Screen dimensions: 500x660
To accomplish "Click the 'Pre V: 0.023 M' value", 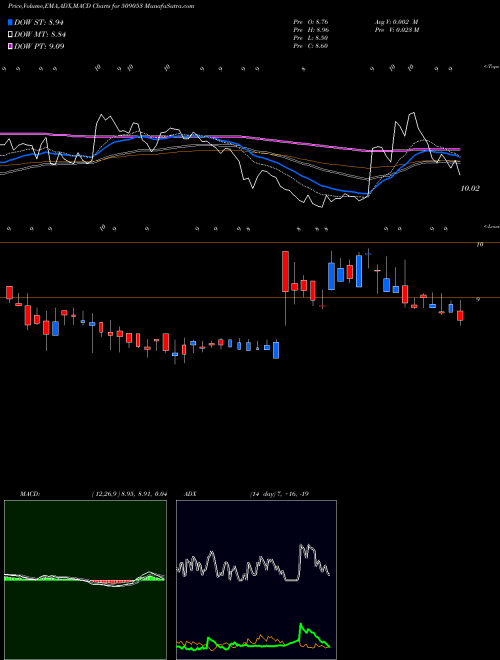I will click(396, 30).
